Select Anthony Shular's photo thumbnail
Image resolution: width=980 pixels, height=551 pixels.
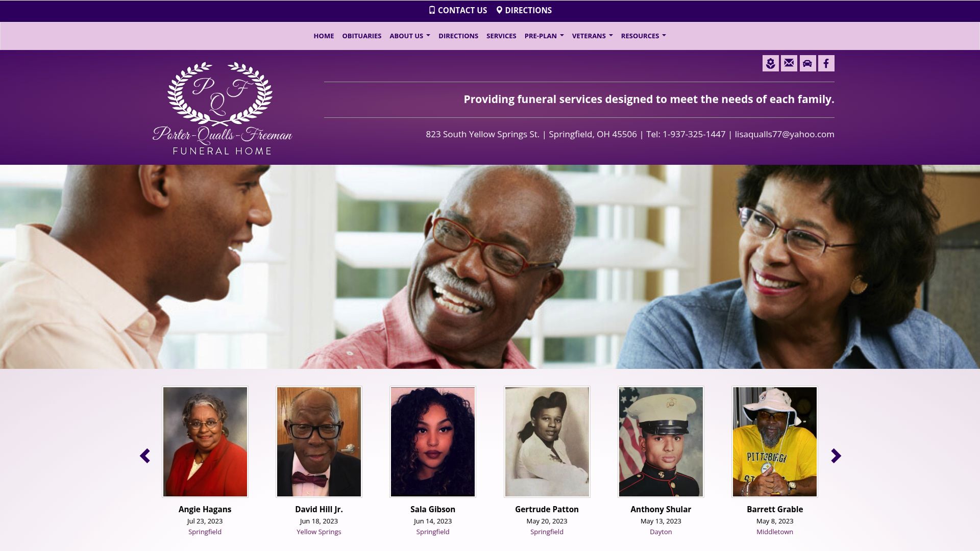661,442
